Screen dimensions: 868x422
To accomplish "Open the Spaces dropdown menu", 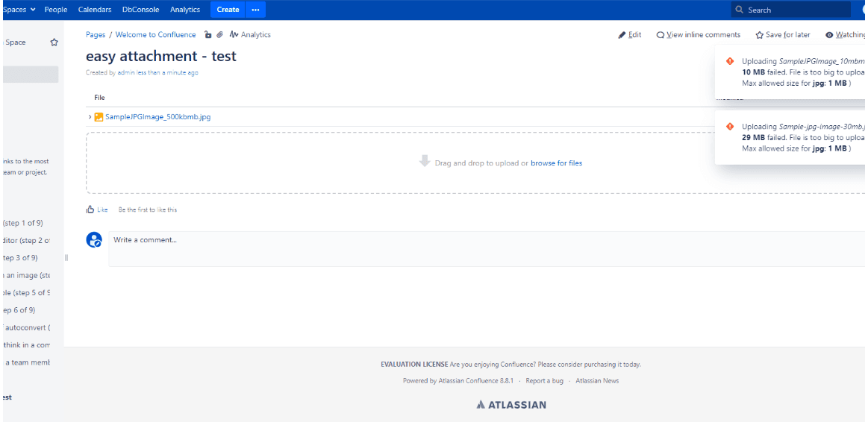I will (18, 10).
